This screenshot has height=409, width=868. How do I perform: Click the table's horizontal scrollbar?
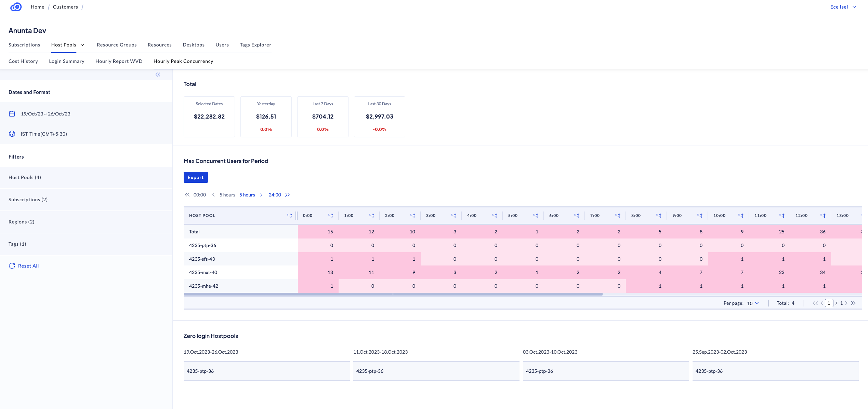393,294
